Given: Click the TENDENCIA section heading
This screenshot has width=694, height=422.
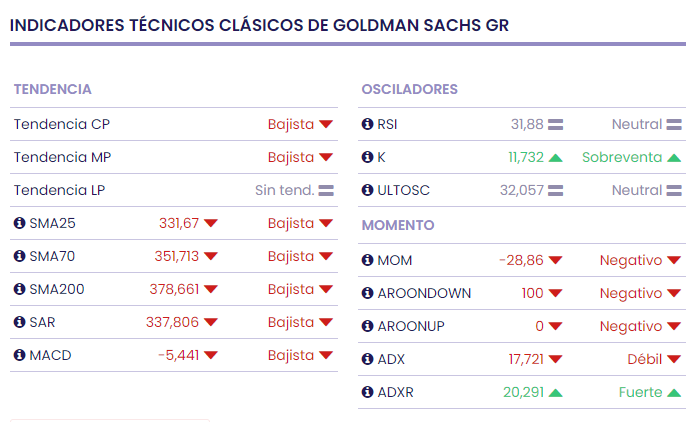Looking at the screenshot, I should click(x=52, y=89).
